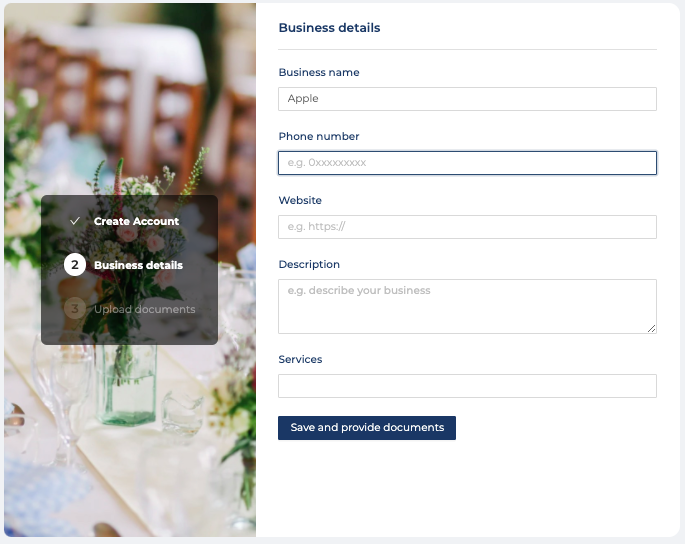
Task: Focus the Phone number input field
Action: tap(467, 163)
